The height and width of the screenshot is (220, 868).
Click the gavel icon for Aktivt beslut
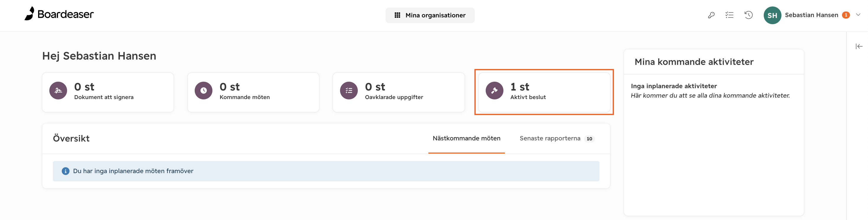494,91
